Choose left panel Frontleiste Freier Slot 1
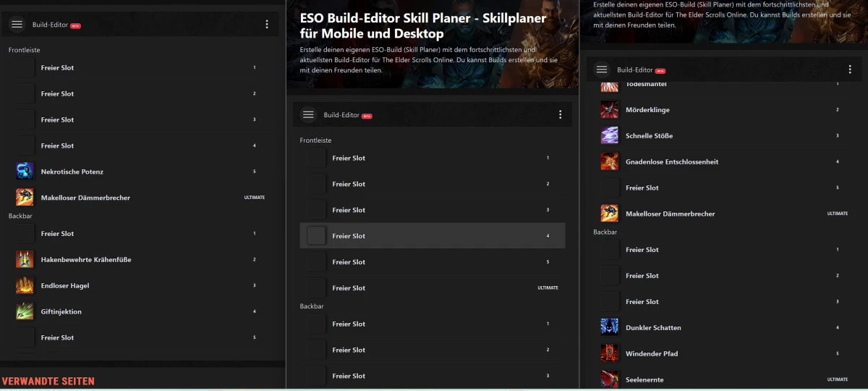The image size is (868, 391). tap(141, 67)
